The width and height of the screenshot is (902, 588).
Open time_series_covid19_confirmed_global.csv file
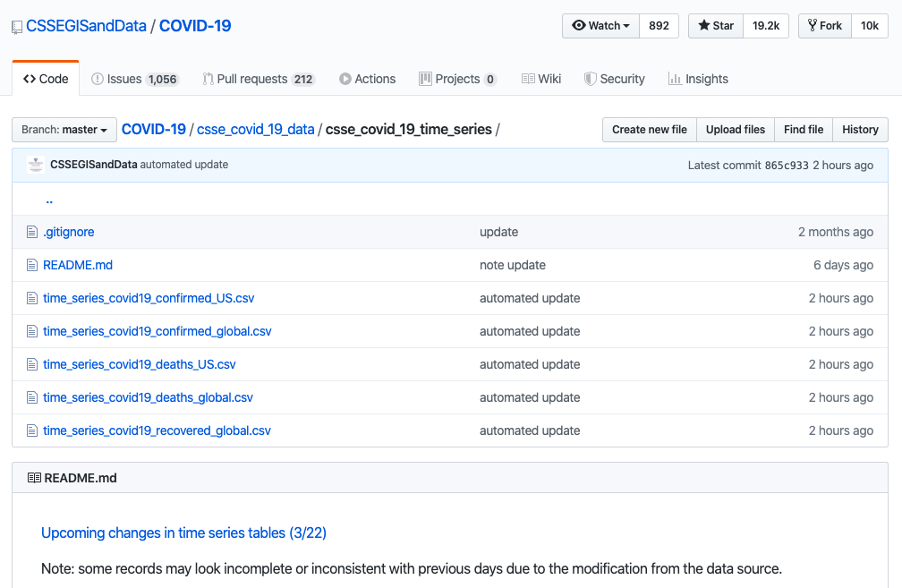tap(157, 331)
